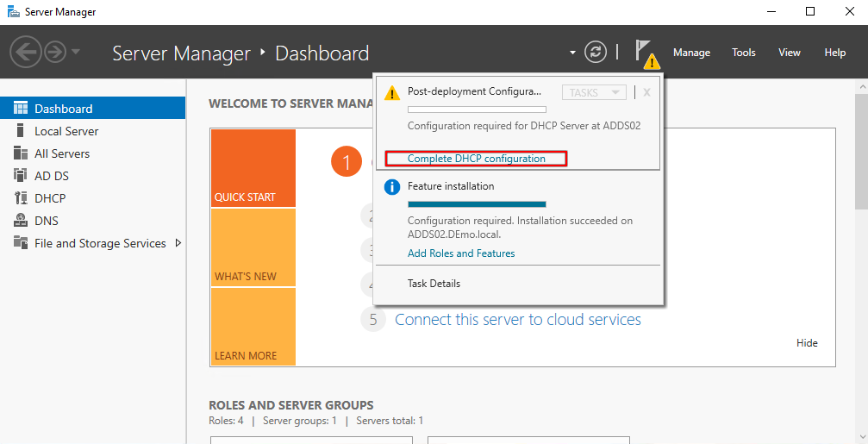This screenshot has width=868, height=444.
Task: Open the navigation history dropdown arrow
Action: [x=76, y=52]
